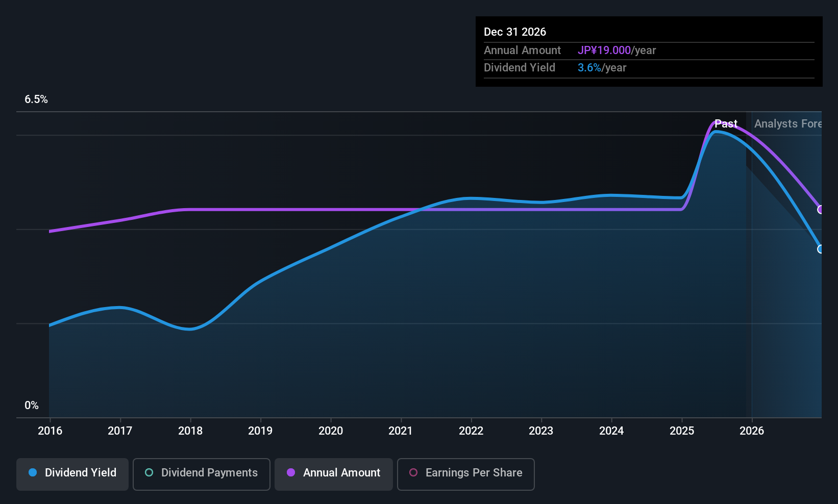This screenshot has width=838, height=504.
Task: Click the 2020 x-axis label
Action: [x=331, y=431]
